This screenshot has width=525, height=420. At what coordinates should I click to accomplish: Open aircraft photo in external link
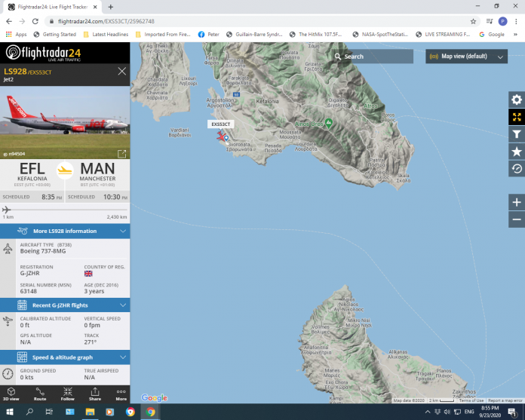122,154
